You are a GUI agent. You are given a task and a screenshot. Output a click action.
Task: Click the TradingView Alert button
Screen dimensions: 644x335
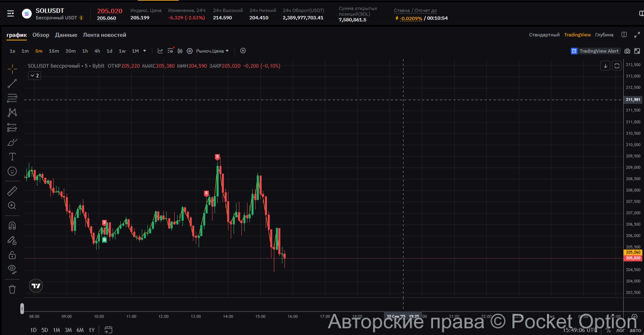click(x=595, y=51)
